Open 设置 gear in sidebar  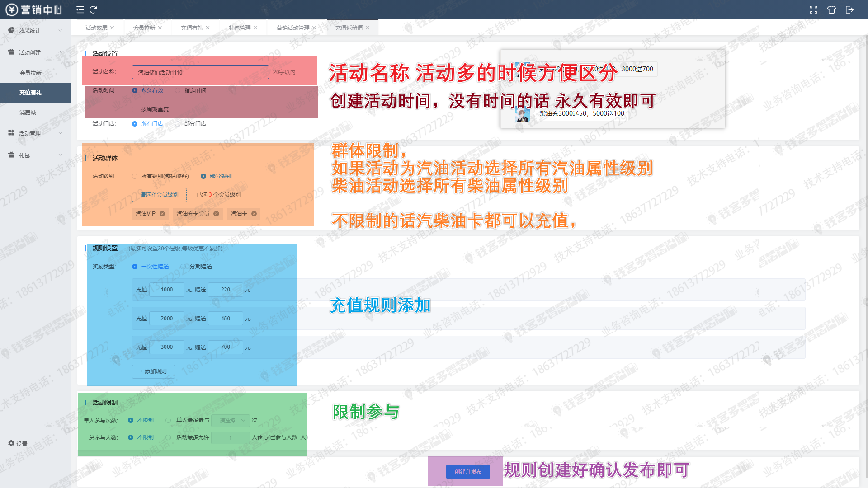18,444
